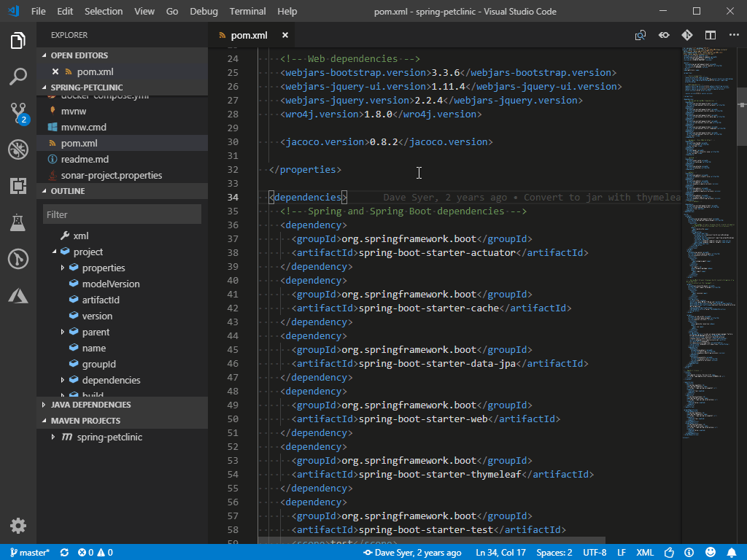747x560 pixels.
Task: Click the Filter field in the Outline panel
Action: (122, 214)
